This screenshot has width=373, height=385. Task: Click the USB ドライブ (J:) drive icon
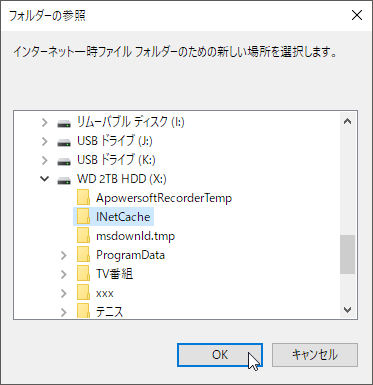pos(64,142)
